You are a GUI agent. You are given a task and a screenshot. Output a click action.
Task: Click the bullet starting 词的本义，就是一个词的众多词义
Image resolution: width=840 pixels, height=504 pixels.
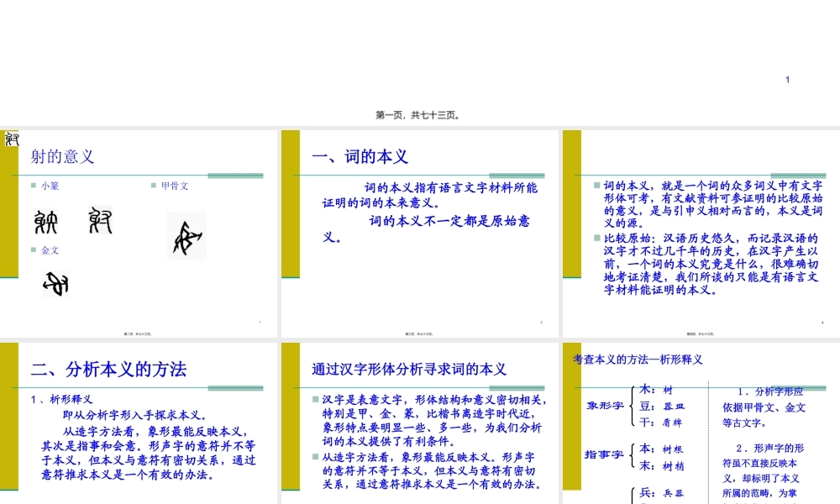(x=712, y=204)
